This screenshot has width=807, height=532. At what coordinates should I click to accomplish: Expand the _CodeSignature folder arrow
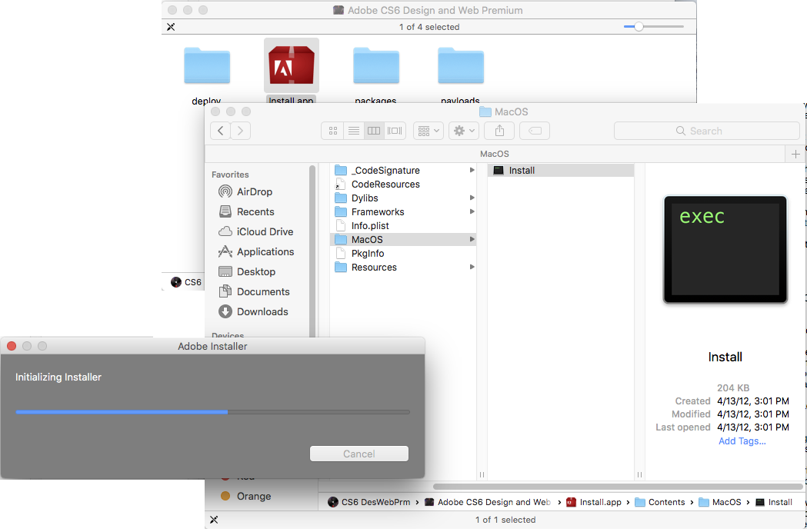point(472,170)
